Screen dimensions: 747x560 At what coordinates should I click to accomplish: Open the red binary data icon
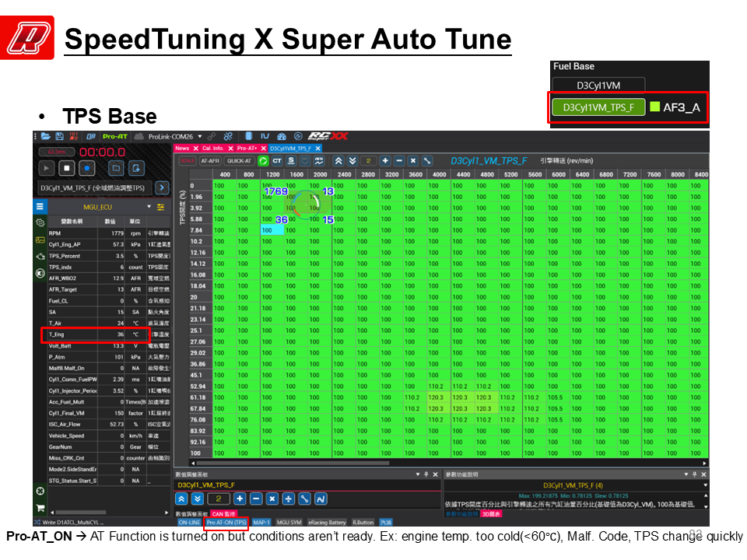[x=73, y=136]
